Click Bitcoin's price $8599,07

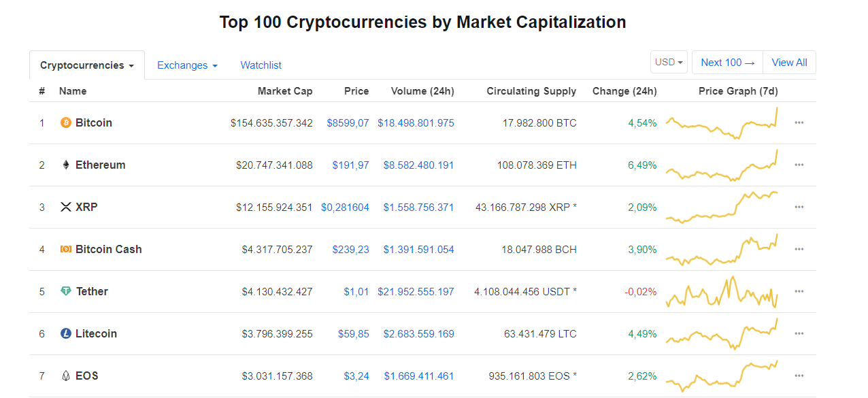(x=348, y=123)
